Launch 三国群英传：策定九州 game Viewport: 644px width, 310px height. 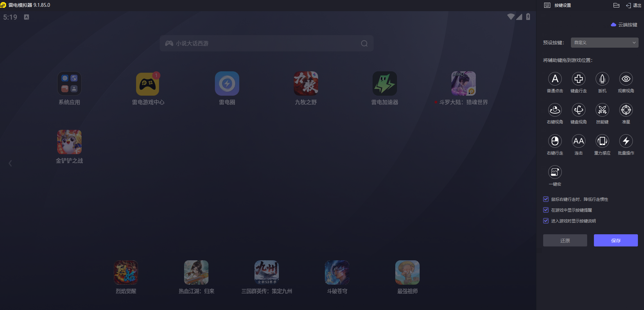[267, 272]
